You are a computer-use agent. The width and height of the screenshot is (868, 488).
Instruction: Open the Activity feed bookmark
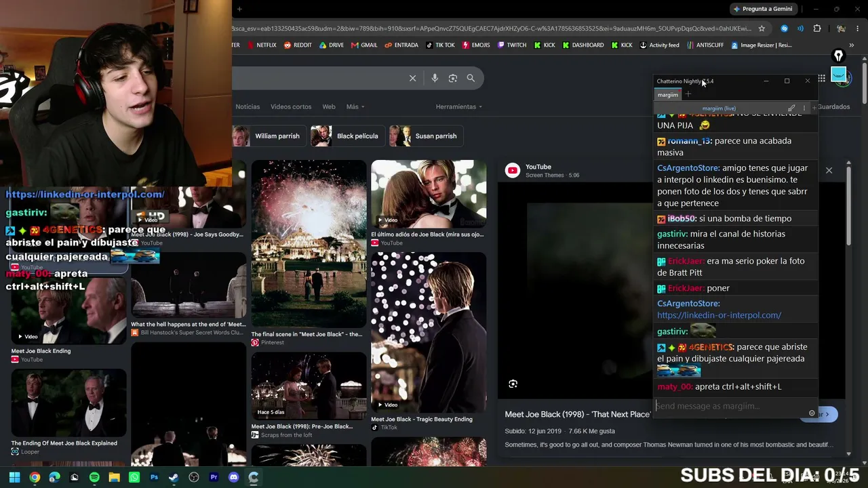pos(659,45)
